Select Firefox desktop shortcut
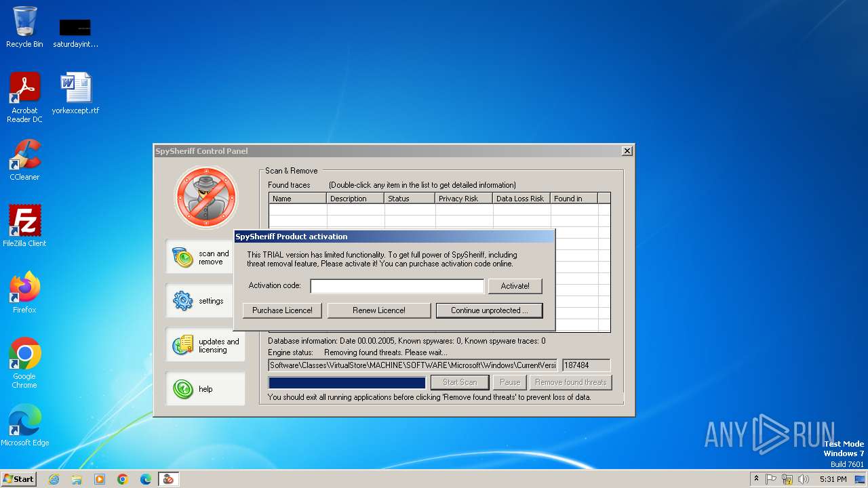Viewport: 868px width, 488px height. click(24, 293)
